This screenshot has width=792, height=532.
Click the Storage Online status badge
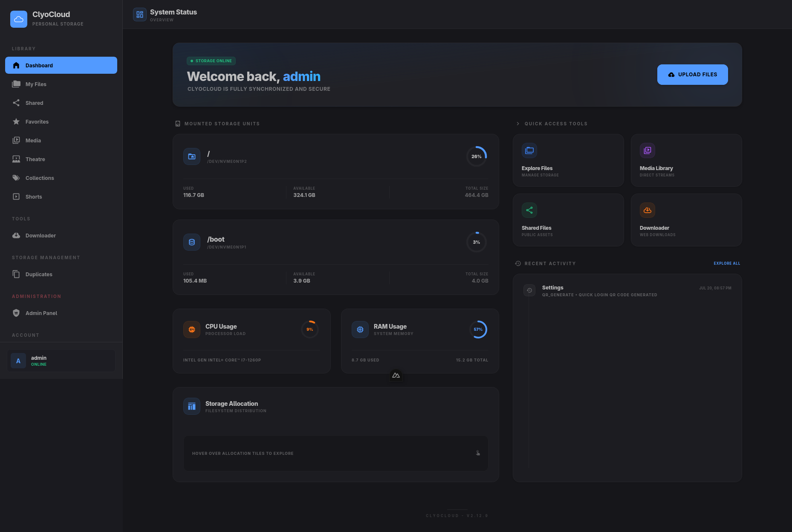211,61
